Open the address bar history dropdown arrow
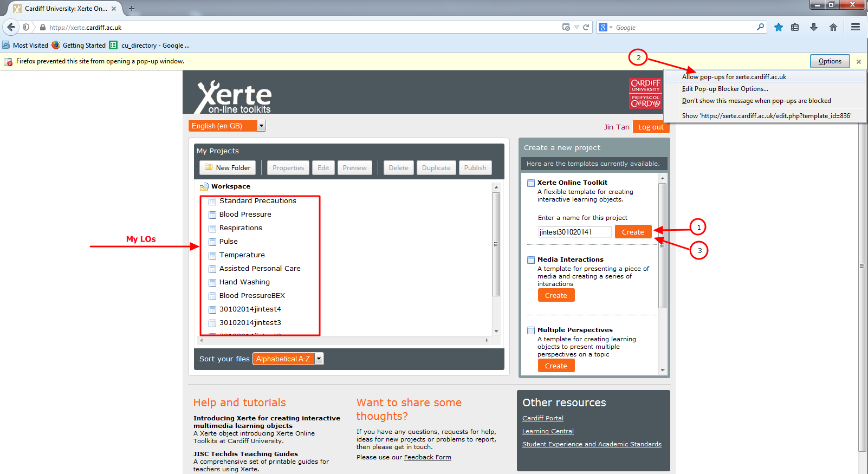The width and height of the screenshot is (868, 474). pos(576,27)
